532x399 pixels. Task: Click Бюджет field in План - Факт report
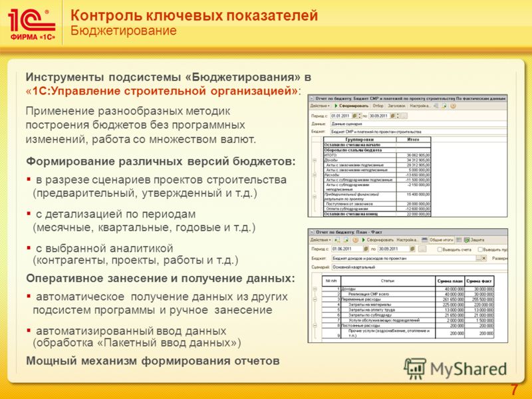(x=404, y=258)
